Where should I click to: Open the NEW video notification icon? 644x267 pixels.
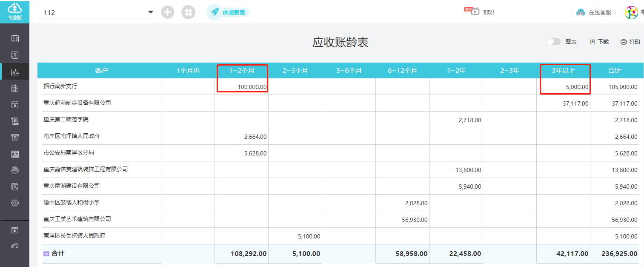[472, 11]
